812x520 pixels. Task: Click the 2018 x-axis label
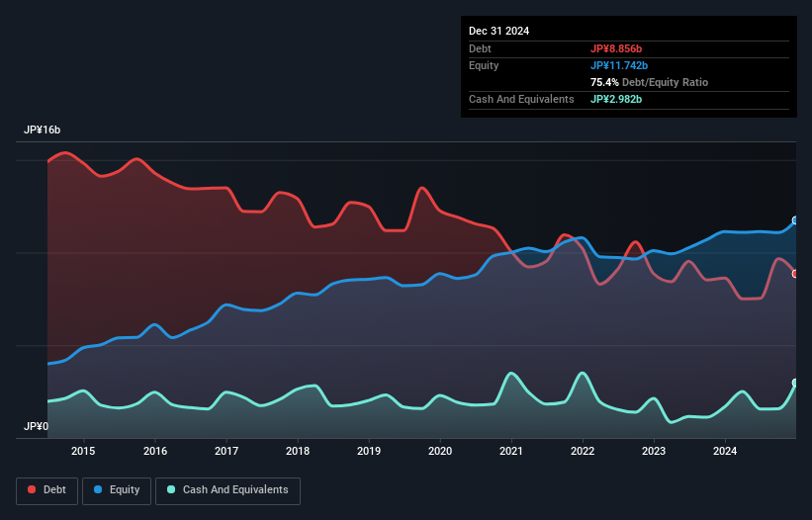[x=298, y=451]
